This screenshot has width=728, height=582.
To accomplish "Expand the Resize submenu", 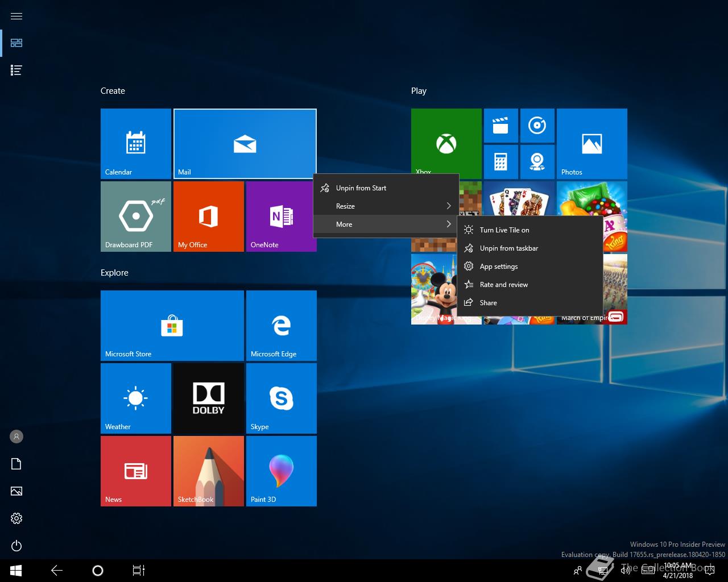I will pos(386,206).
